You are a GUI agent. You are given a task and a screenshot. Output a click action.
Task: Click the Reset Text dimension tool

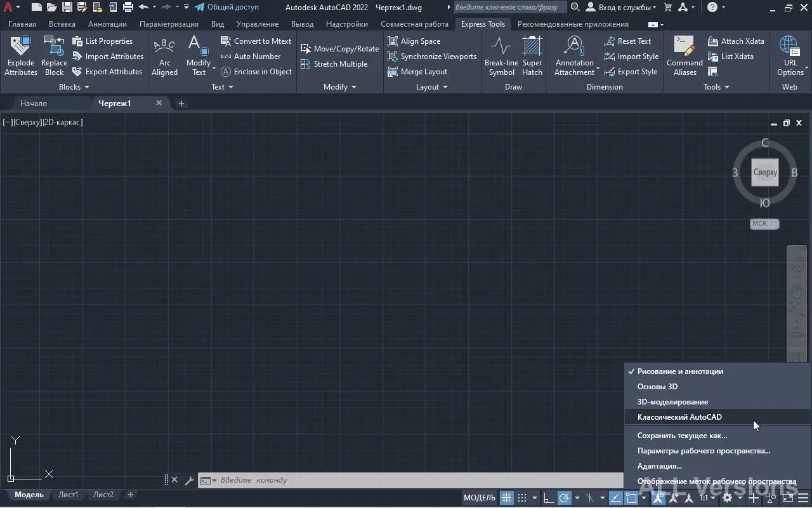coord(627,41)
